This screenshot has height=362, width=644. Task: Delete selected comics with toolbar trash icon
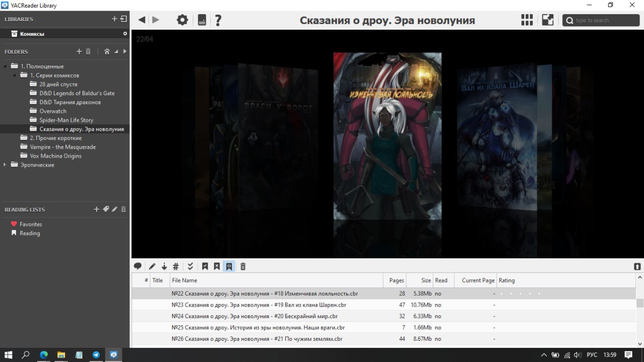[243, 266]
